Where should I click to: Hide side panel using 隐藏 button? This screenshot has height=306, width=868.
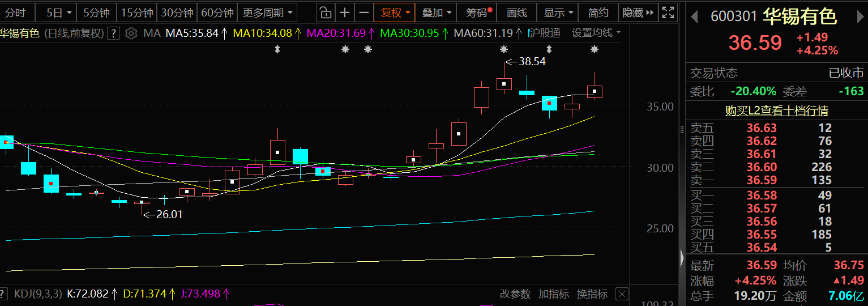point(638,12)
